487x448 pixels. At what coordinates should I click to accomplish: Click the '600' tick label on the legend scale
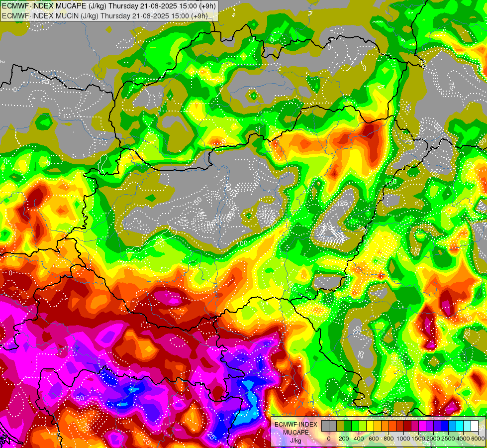click(374, 439)
